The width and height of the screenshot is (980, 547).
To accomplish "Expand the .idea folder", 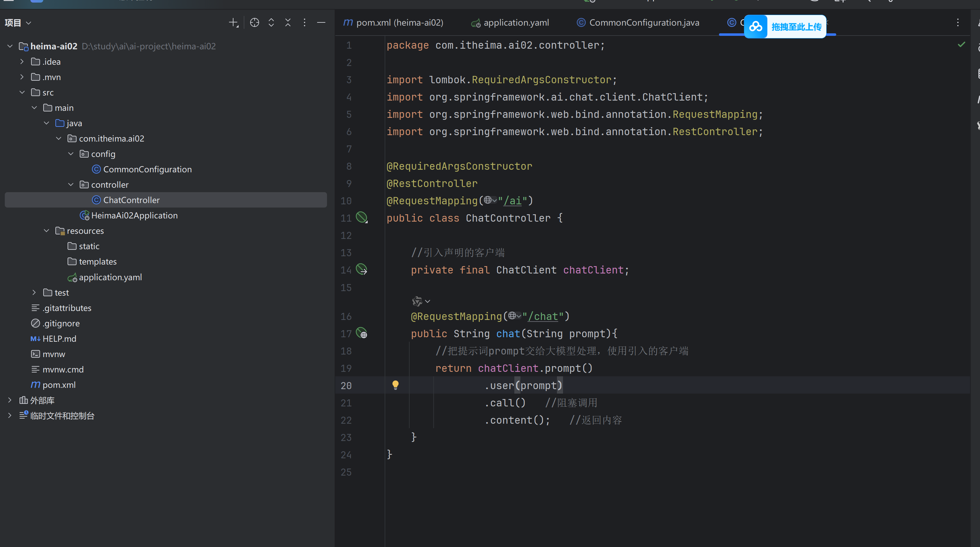I will click(x=22, y=61).
